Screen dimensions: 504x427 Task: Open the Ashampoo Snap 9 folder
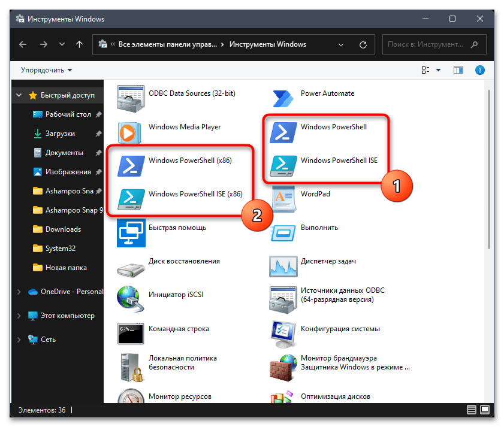(x=68, y=210)
